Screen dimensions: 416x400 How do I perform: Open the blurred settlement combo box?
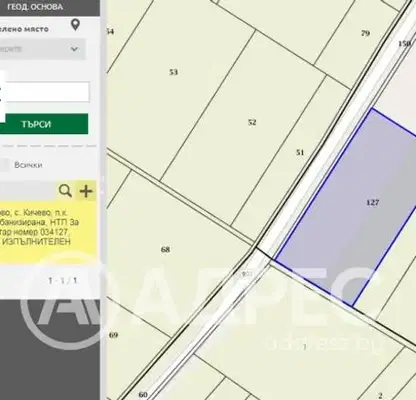(x=43, y=49)
